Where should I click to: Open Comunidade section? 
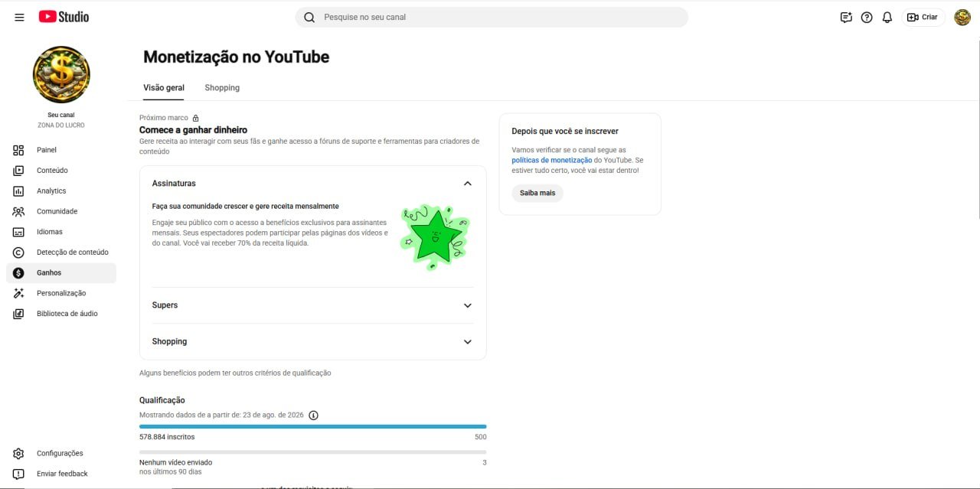[61, 211]
